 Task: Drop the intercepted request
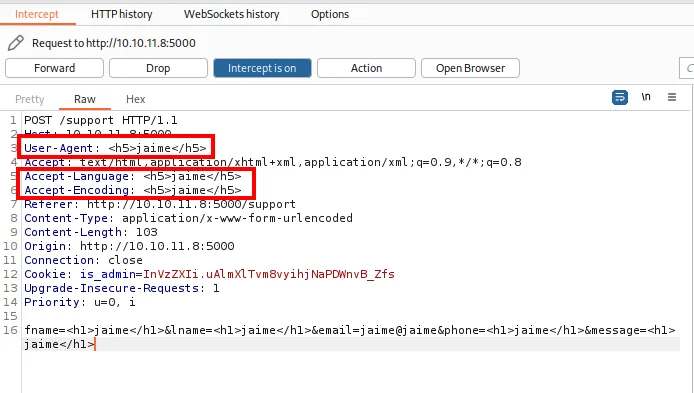[x=158, y=68]
